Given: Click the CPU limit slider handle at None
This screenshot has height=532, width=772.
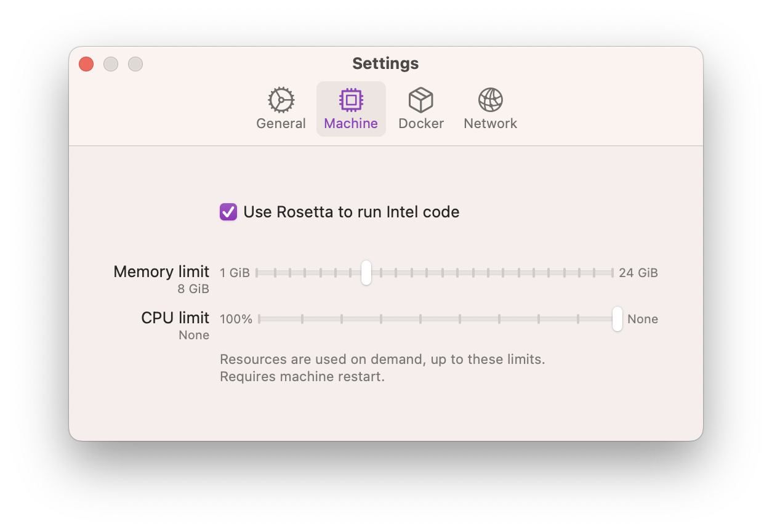Looking at the screenshot, I should [617, 319].
